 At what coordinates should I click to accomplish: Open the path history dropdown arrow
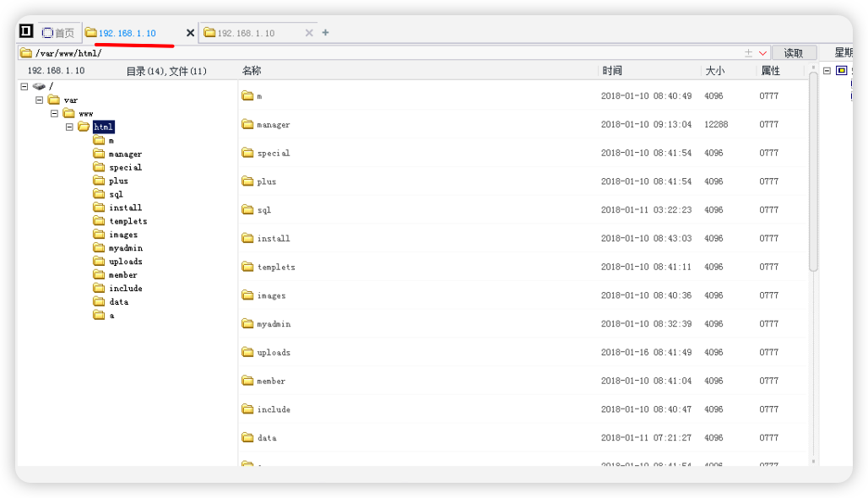click(762, 53)
